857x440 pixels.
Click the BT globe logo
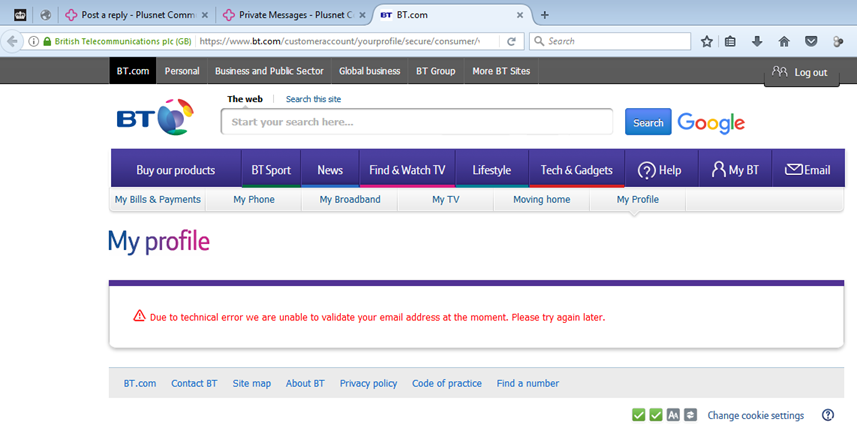(175, 117)
